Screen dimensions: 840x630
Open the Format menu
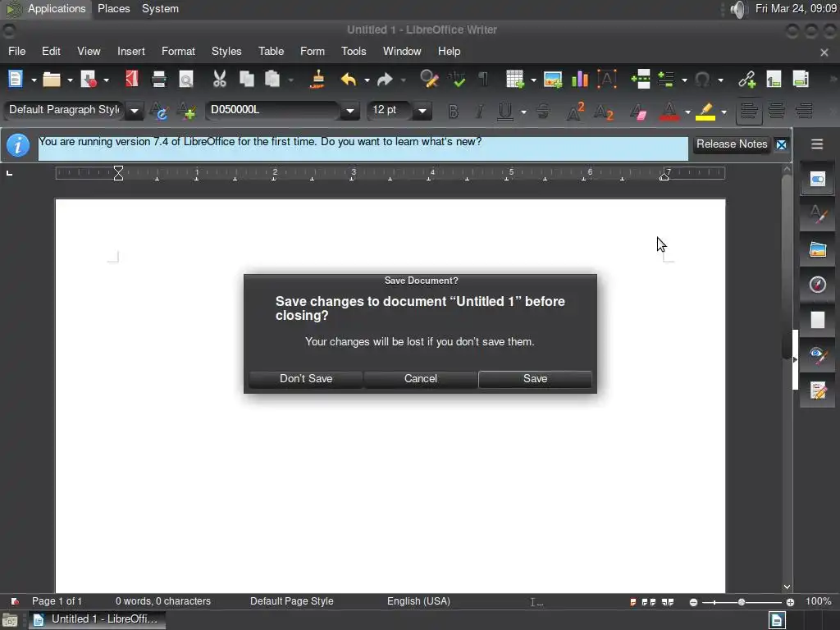tap(178, 52)
